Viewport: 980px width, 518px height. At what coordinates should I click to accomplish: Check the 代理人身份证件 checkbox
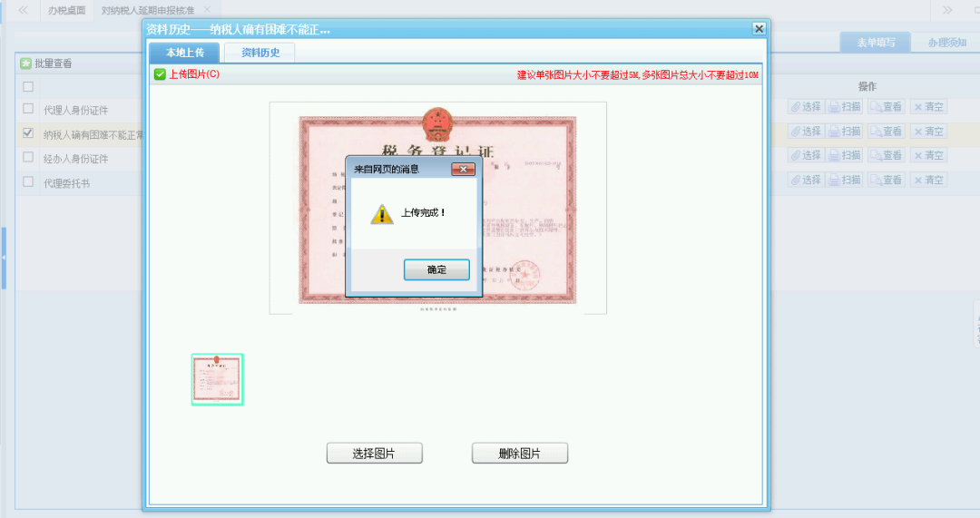click(x=28, y=109)
